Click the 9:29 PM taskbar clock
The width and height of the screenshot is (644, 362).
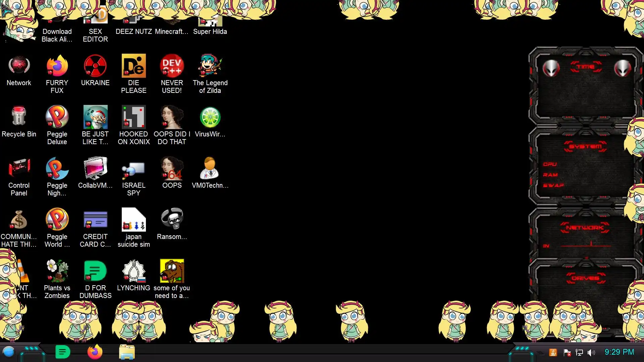click(619, 352)
